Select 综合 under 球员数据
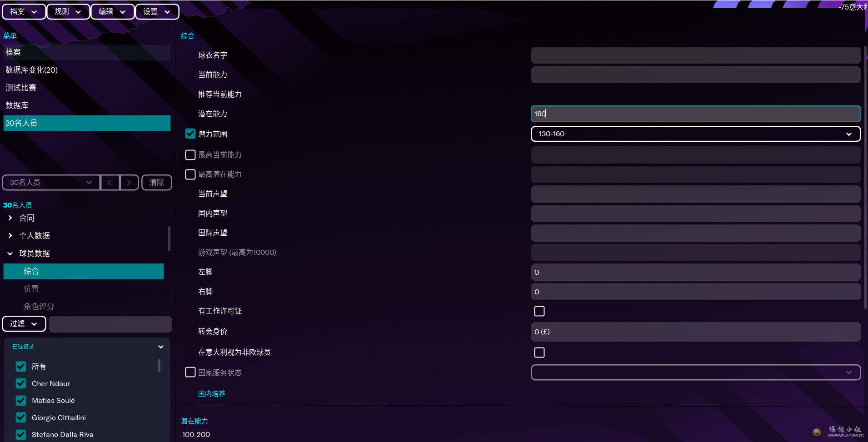Viewport: 868px width, 442px height. [84, 271]
